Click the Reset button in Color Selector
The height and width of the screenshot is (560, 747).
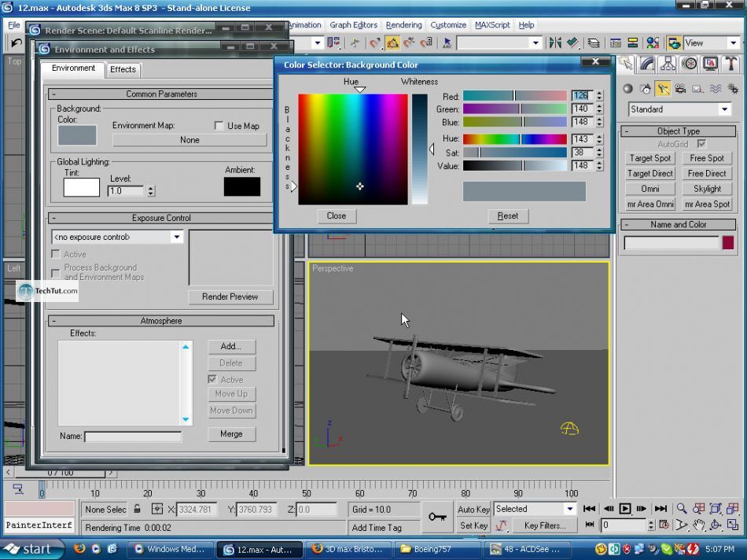click(508, 216)
